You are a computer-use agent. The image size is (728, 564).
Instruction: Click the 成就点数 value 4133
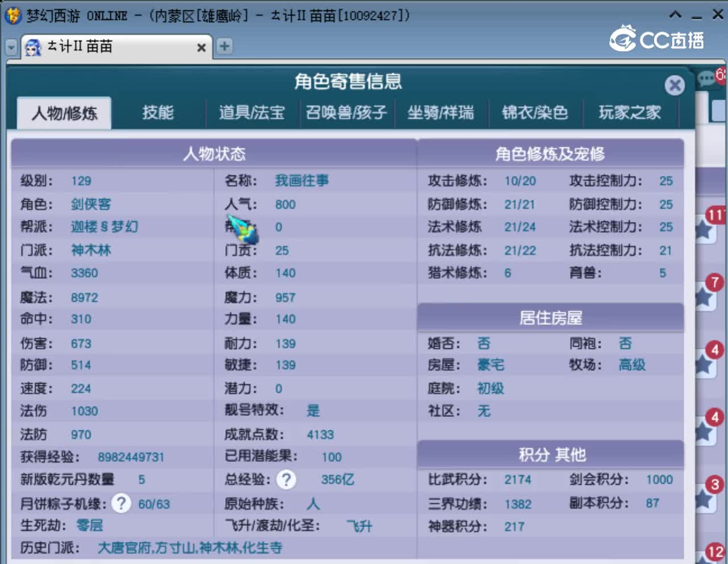320,435
